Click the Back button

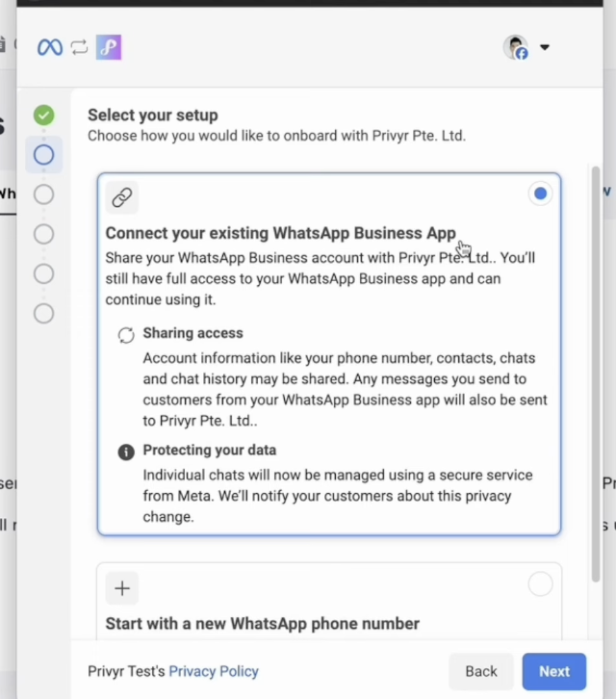[x=481, y=671]
